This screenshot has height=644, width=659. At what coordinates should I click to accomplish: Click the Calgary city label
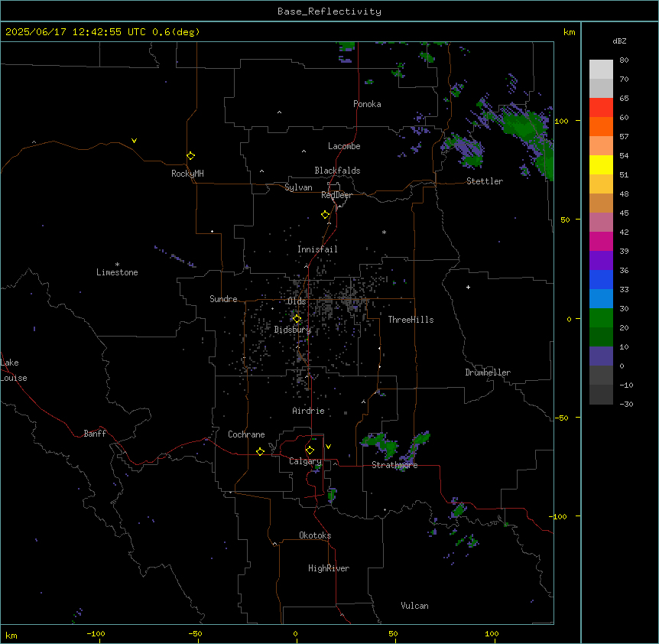coord(305,461)
